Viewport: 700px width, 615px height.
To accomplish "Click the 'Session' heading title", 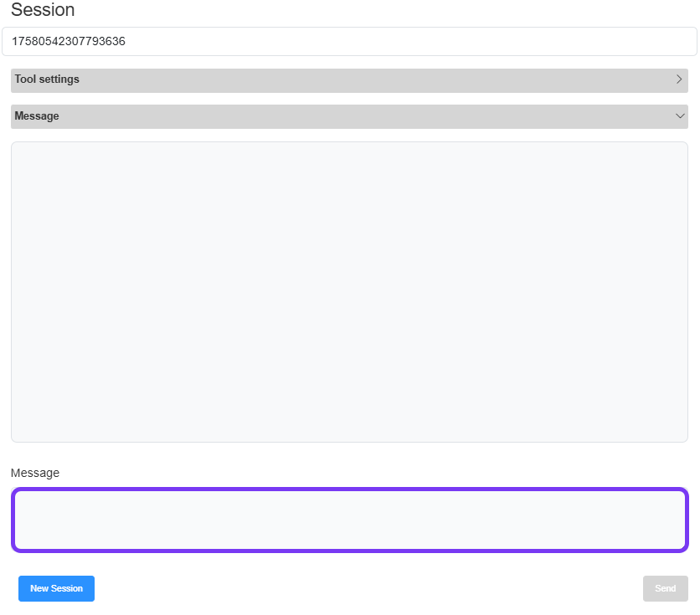I will coord(43,10).
